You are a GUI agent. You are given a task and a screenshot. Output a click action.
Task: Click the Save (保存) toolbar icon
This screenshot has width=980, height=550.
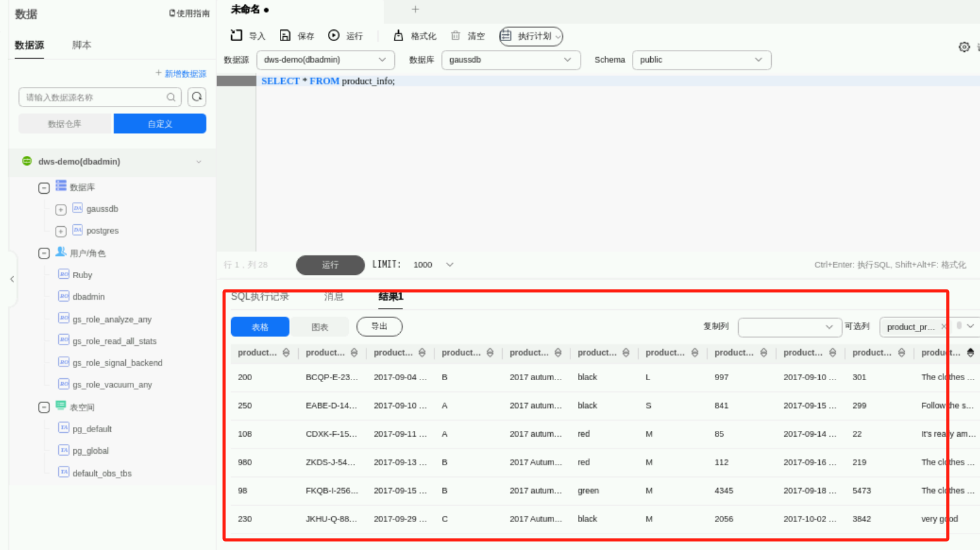285,35
